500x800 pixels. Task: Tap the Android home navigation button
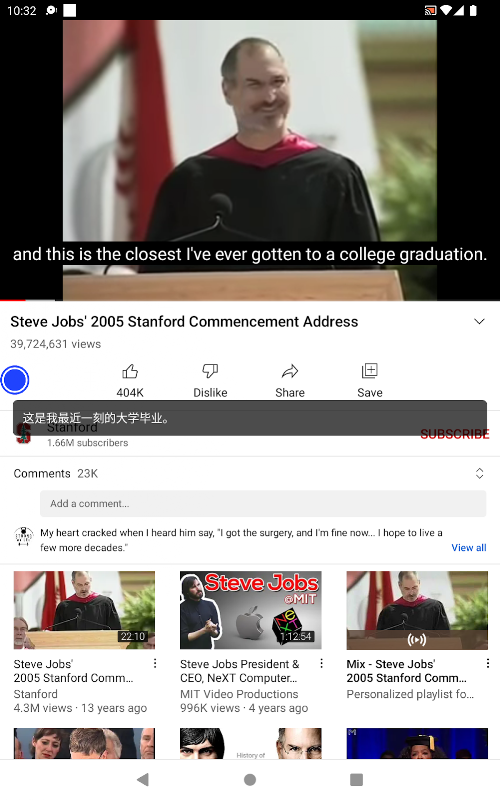pos(250,779)
